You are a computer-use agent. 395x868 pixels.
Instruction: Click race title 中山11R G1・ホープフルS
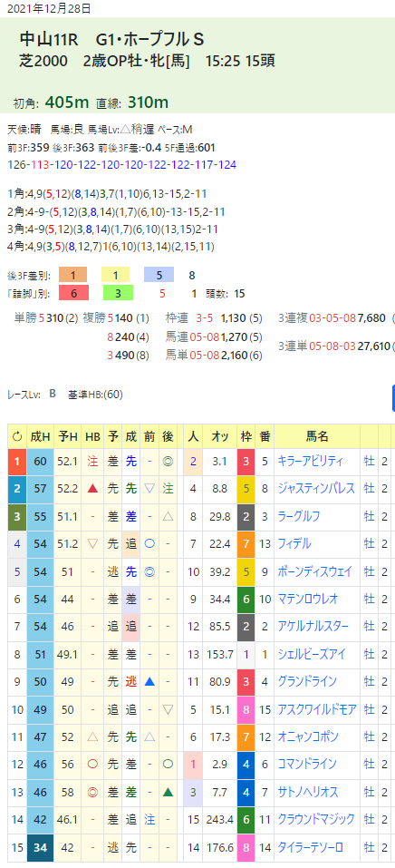click(x=111, y=39)
